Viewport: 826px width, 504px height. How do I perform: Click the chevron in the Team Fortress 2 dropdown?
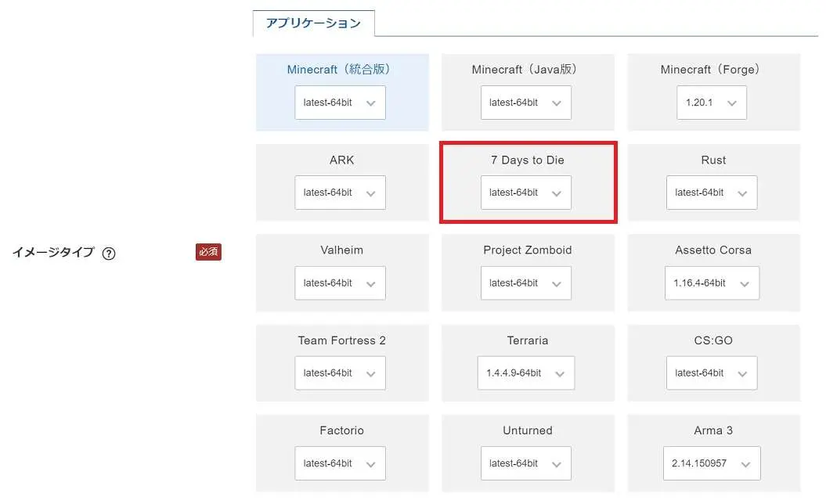point(371,374)
